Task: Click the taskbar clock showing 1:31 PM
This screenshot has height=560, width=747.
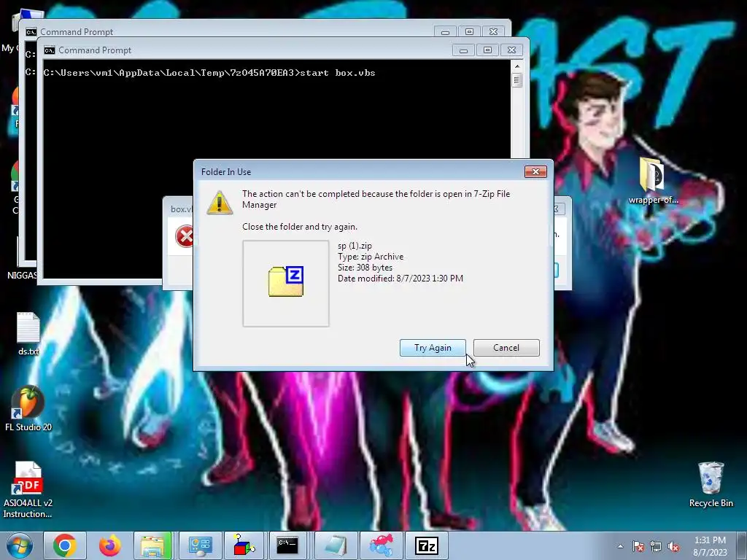Action: click(710, 546)
